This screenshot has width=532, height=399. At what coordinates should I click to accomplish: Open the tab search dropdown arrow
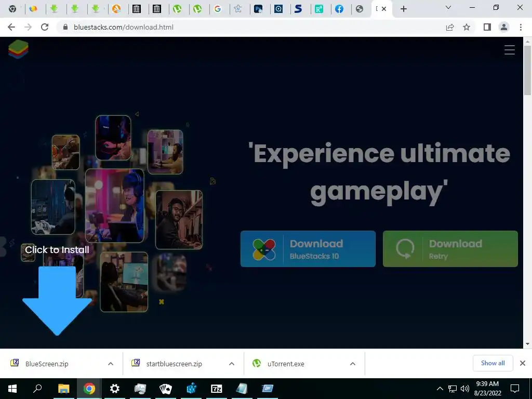tap(448, 7)
